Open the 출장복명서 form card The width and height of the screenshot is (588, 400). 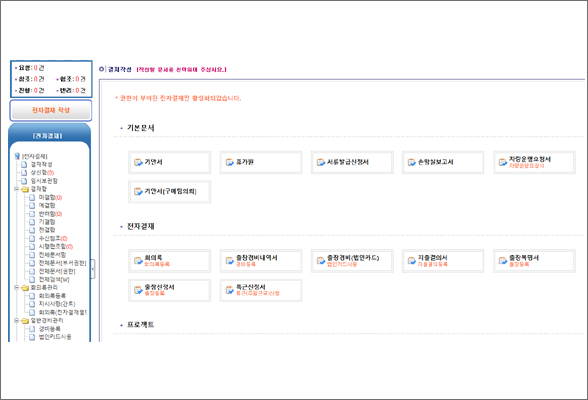click(534, 261)
